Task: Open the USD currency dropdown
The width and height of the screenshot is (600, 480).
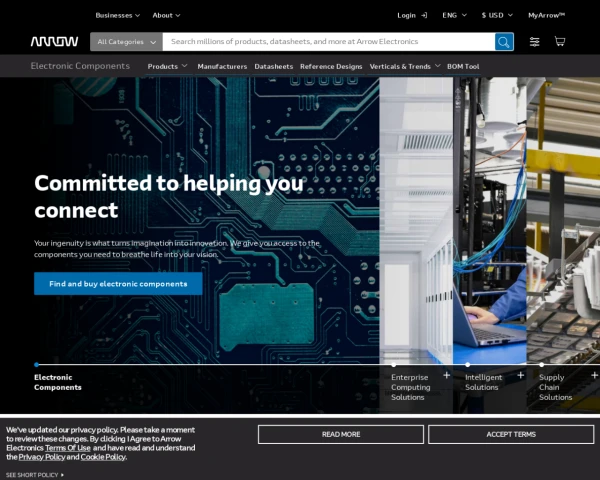Action: (496, 15)
